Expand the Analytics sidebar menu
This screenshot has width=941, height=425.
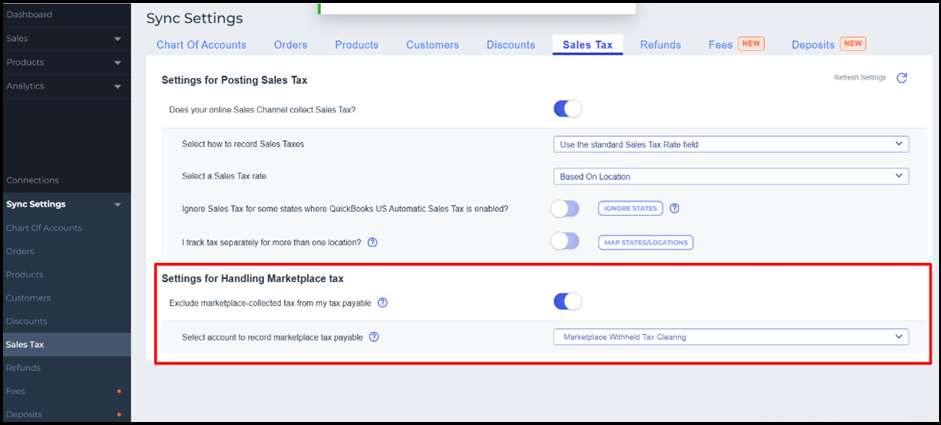65,86
